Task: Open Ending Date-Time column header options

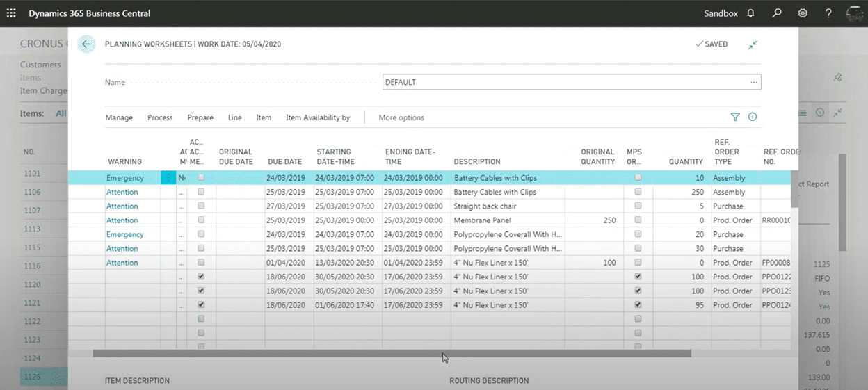Action: pos(410,156)
